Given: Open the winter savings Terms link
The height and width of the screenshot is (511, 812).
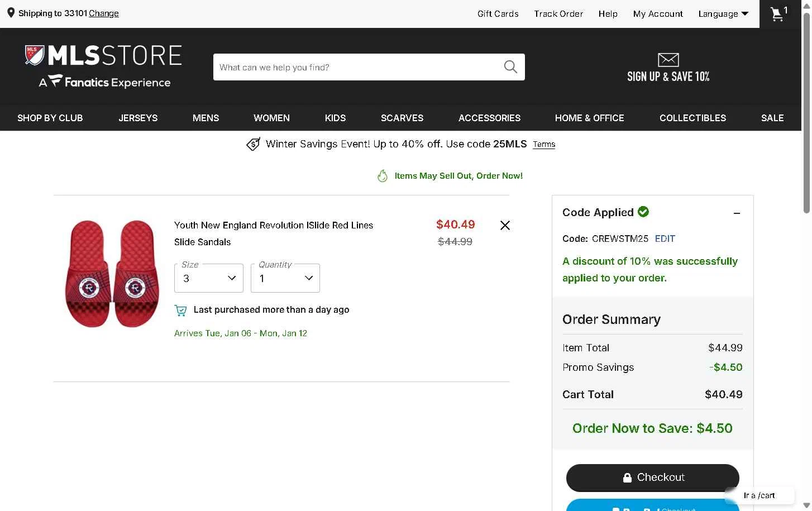Looking at the screenshot, I should click(x=544, y=145).
